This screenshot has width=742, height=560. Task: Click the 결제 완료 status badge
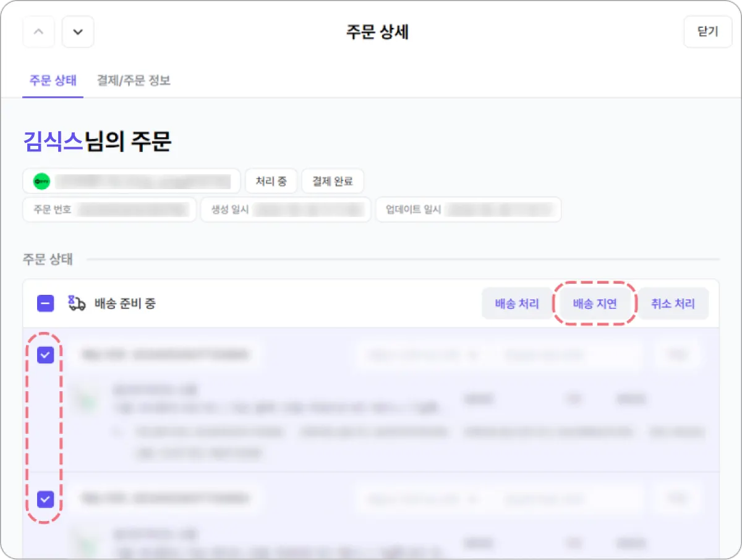[333, 182]
